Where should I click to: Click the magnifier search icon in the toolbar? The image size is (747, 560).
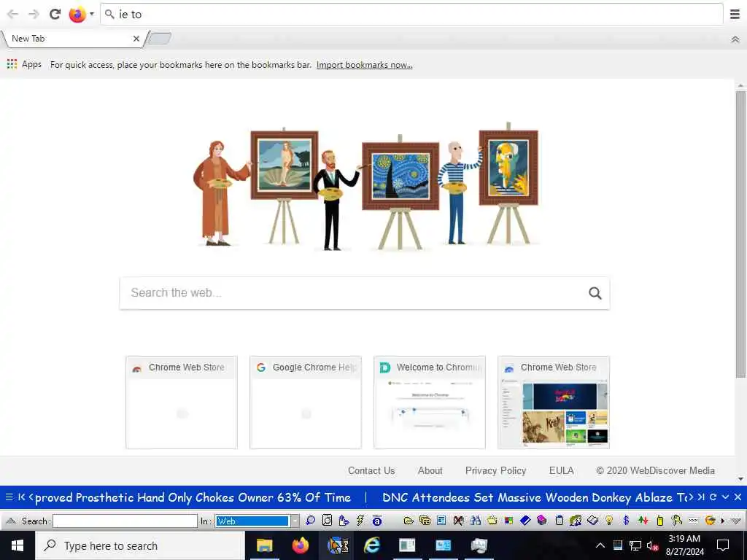pos(311,521)
